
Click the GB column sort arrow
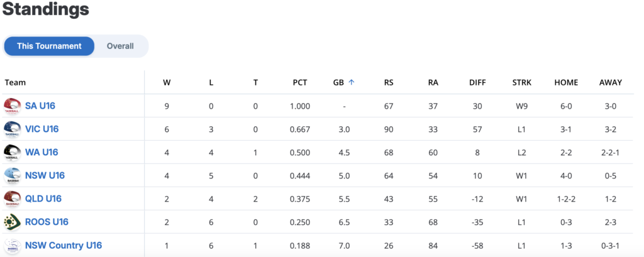click(352, 82)
